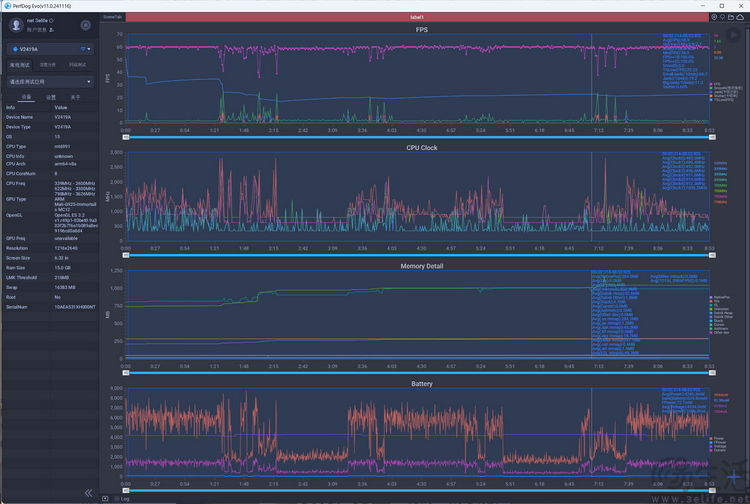
Task: Click the GPU Type row in info table
Action: tap(51, 204)
